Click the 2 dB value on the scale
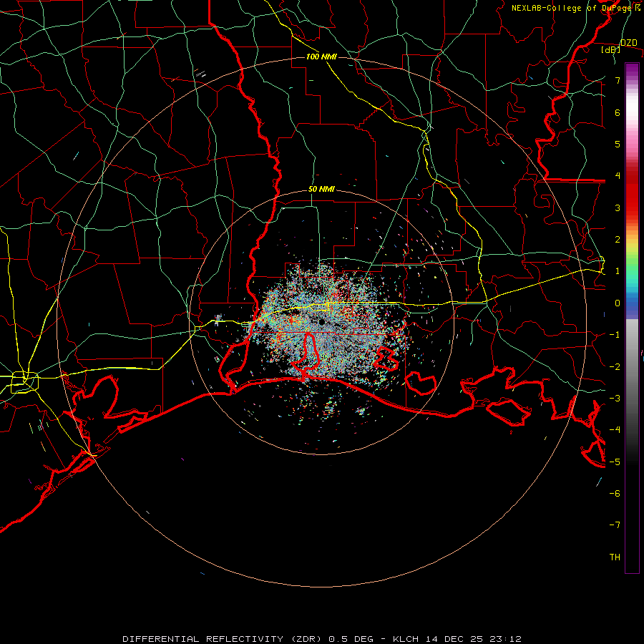Screen dimensions: 644x644 point(618,240)
